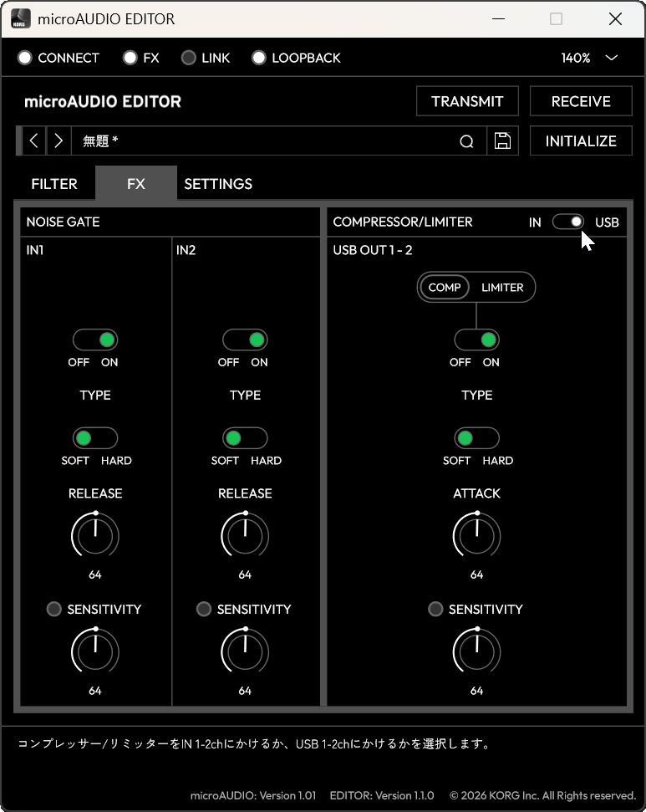The width and height of the screenshot is (646, 812).
Task: Toggle USB OUT 1-2 compressor OFF/ON switch
Action: pyautogui.click(x=476, y=340)
